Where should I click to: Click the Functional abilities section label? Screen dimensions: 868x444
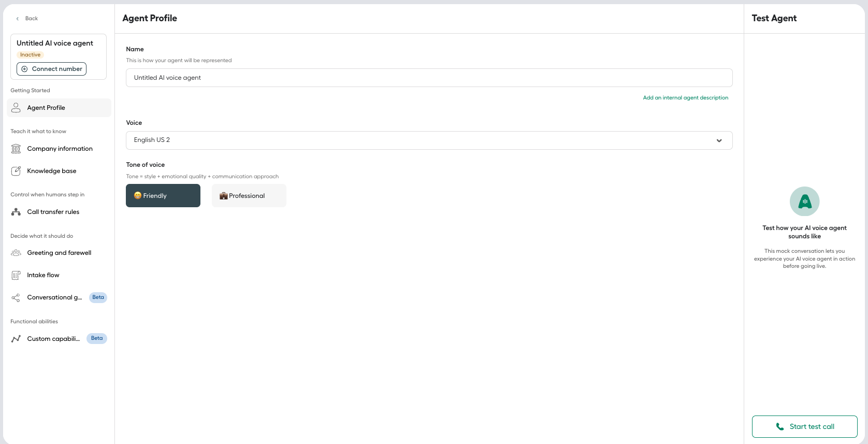(x=34, y=322)
